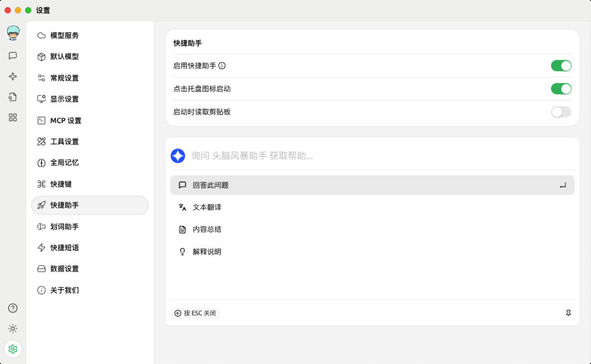Click the info icon beside 启用快捷助手

pos(222,66)
